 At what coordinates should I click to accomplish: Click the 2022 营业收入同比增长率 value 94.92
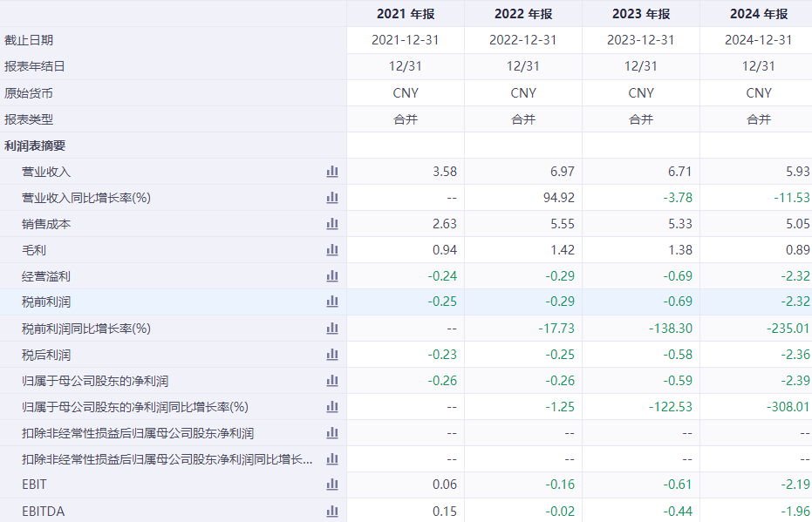[x=558, y=198]
